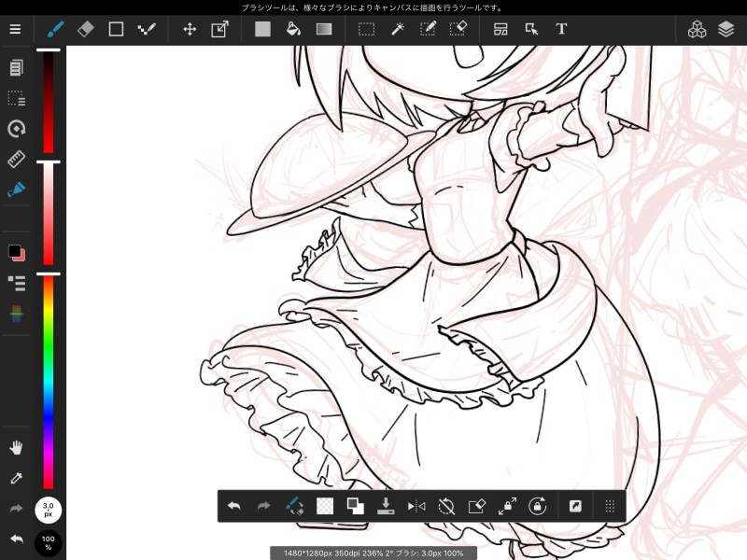Select the operation cursor tool

[x=531, y=29]
